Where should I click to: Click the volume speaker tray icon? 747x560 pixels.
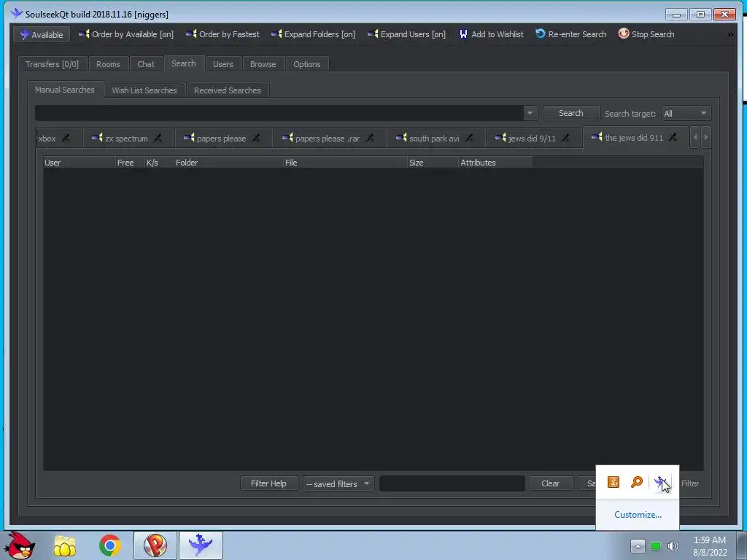[x=673, y=546]
